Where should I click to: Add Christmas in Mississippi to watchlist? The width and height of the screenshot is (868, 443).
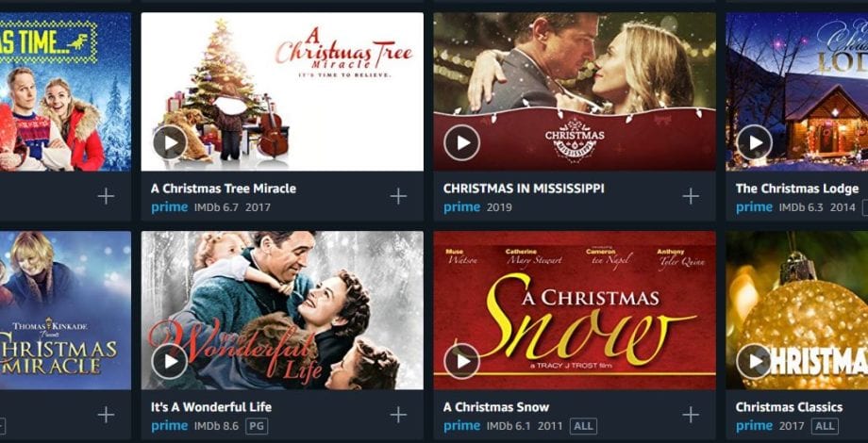coord(691,196)
